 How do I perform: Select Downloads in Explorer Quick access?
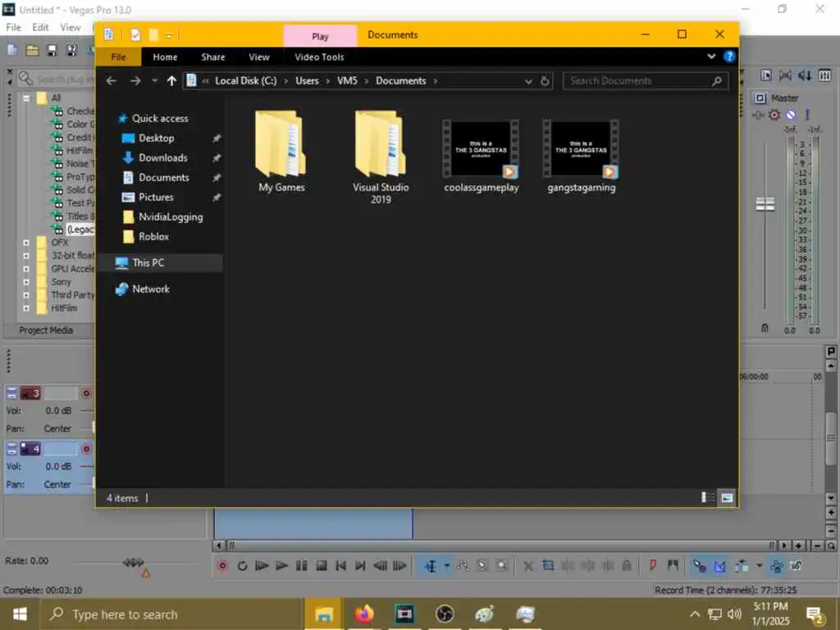click(x=163, y=157)
